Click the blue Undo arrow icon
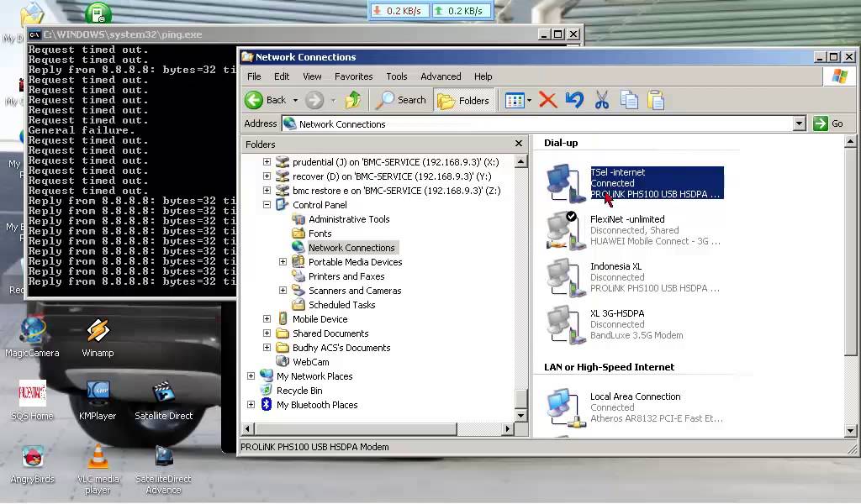The width and height of the screenshot is (861, 504). coord(574,100)
